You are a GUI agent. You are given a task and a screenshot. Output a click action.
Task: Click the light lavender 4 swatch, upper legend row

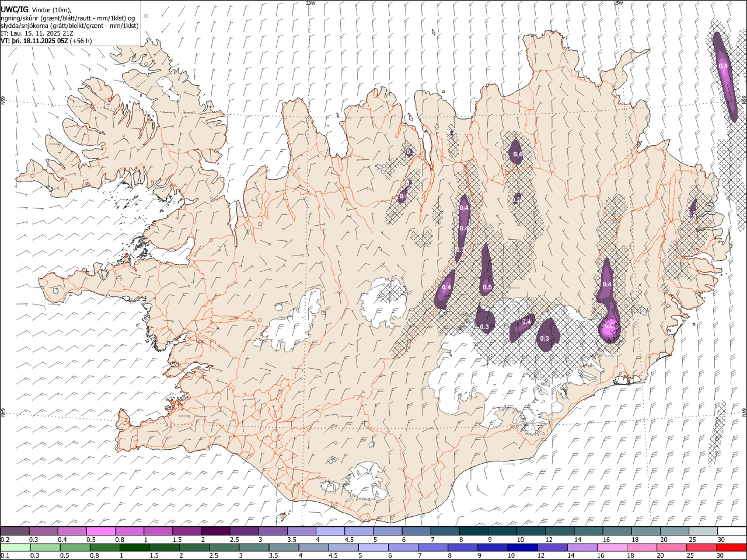(330, 531)
